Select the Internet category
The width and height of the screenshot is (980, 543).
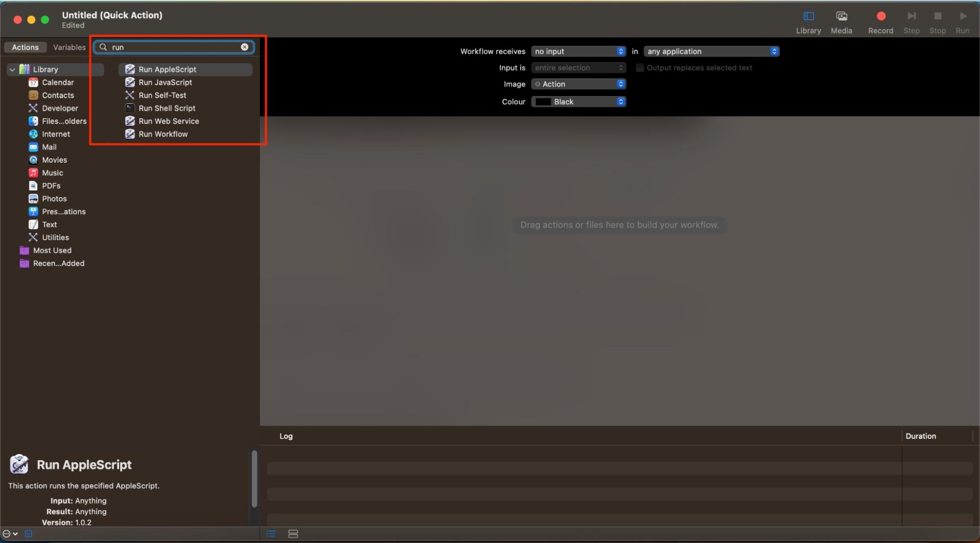pos(55,134)
